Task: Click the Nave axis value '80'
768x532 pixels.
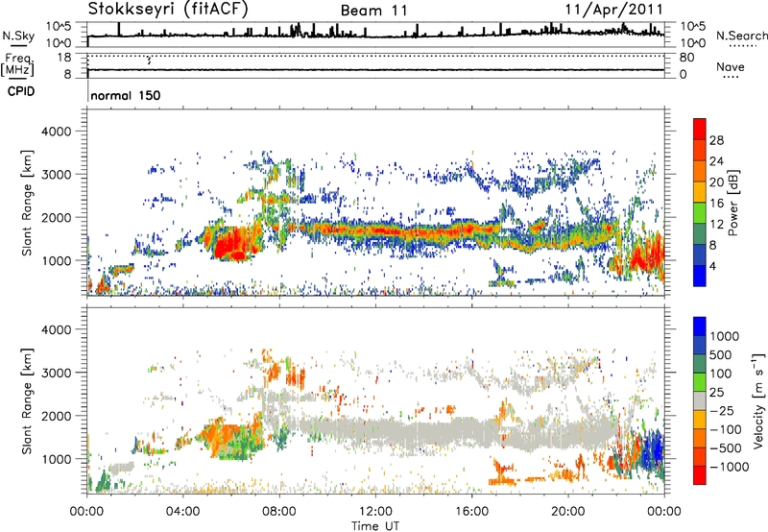Action: click(x=686, y=58)
